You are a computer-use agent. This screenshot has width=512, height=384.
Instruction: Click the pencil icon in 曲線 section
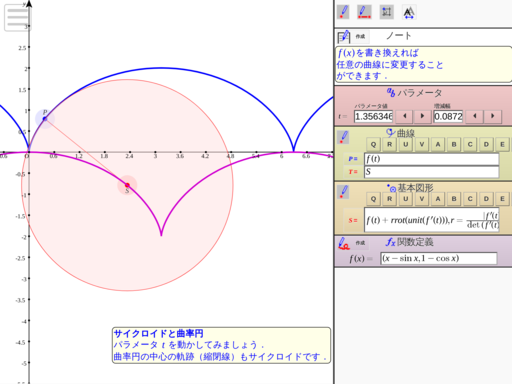pos(343,137)
